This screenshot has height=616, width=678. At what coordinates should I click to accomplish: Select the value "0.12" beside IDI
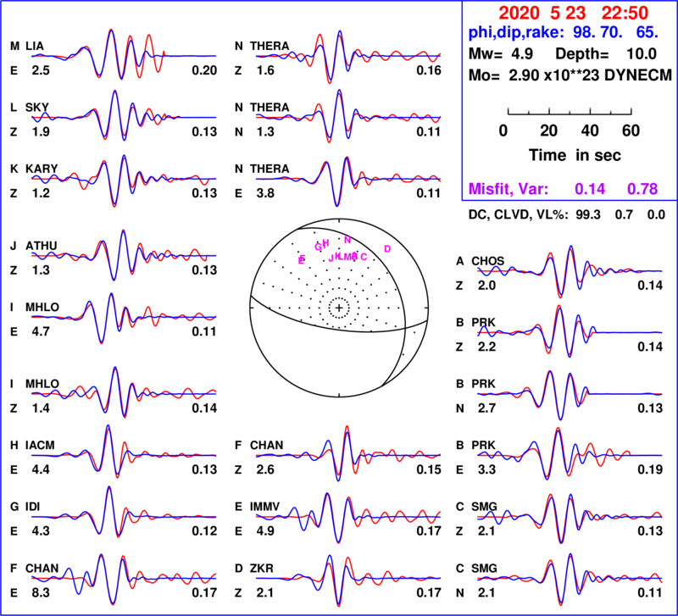tap(204, 530)
